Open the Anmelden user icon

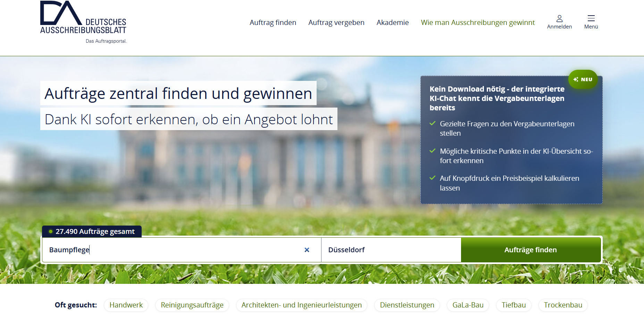click(x=559, y=22)
